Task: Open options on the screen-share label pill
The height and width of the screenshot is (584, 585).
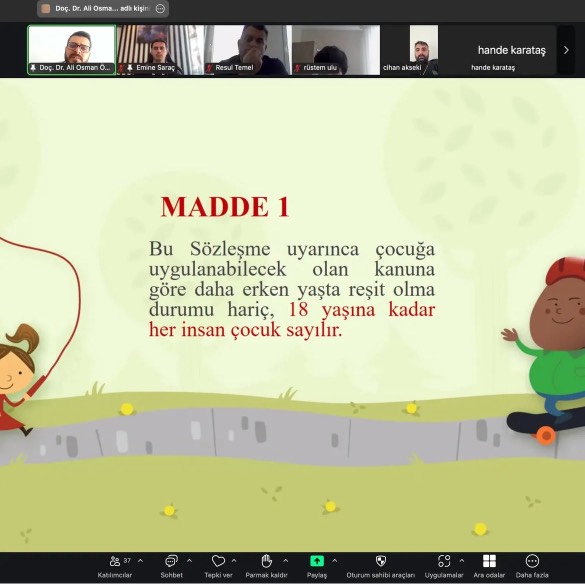Action: [x=160, y=9]
